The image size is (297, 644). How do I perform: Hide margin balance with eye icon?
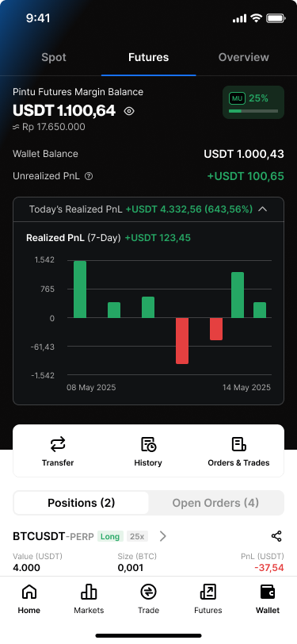click(129, 111)
